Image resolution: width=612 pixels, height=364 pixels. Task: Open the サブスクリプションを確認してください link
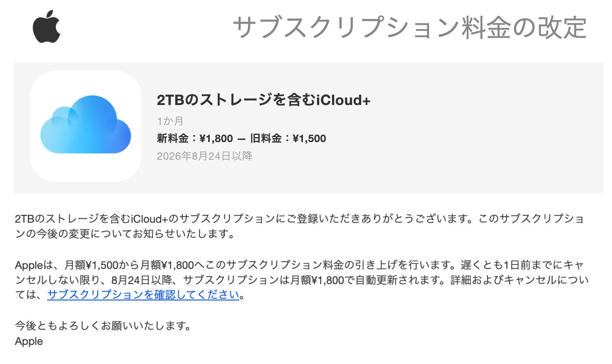click(x=143, y=294)
